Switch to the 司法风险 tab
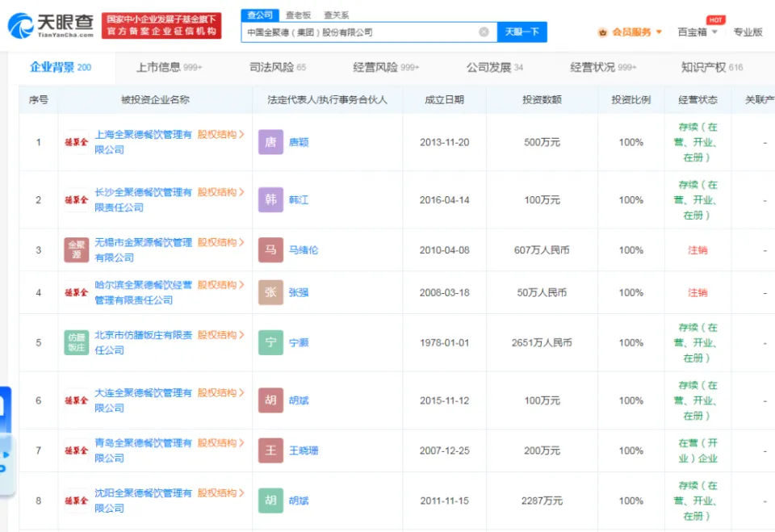This screenshot has height=532, width=775. [x=277, y=68]
